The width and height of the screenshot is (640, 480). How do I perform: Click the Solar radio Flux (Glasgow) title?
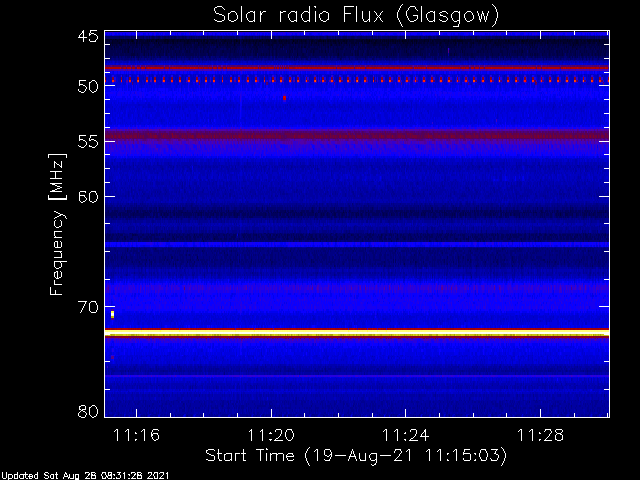coord(356,16)
